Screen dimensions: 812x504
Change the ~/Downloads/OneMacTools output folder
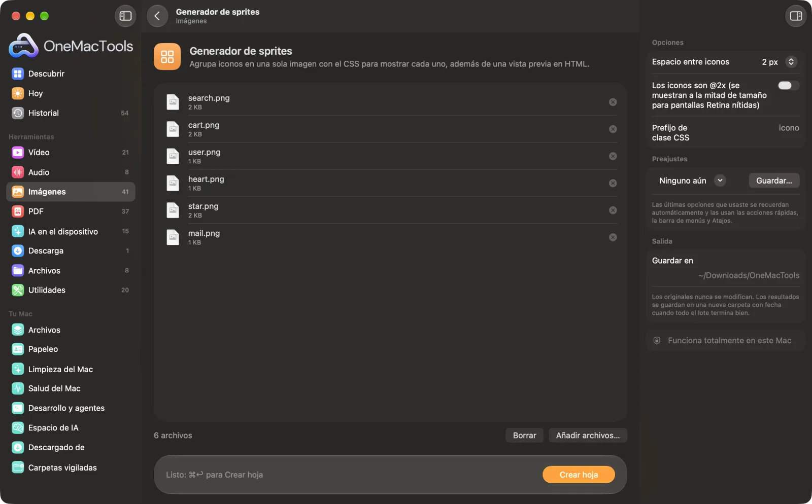749,275
